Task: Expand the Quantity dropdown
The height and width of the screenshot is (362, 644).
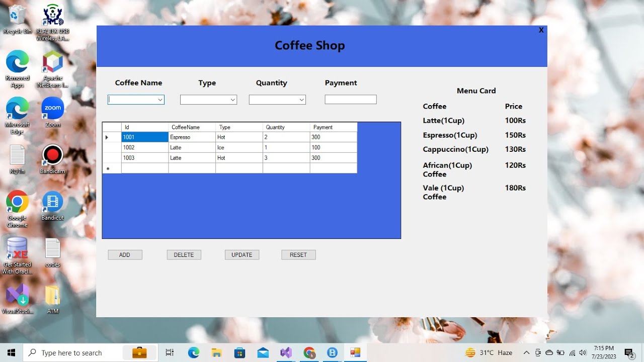Action: tap(301, 100)
